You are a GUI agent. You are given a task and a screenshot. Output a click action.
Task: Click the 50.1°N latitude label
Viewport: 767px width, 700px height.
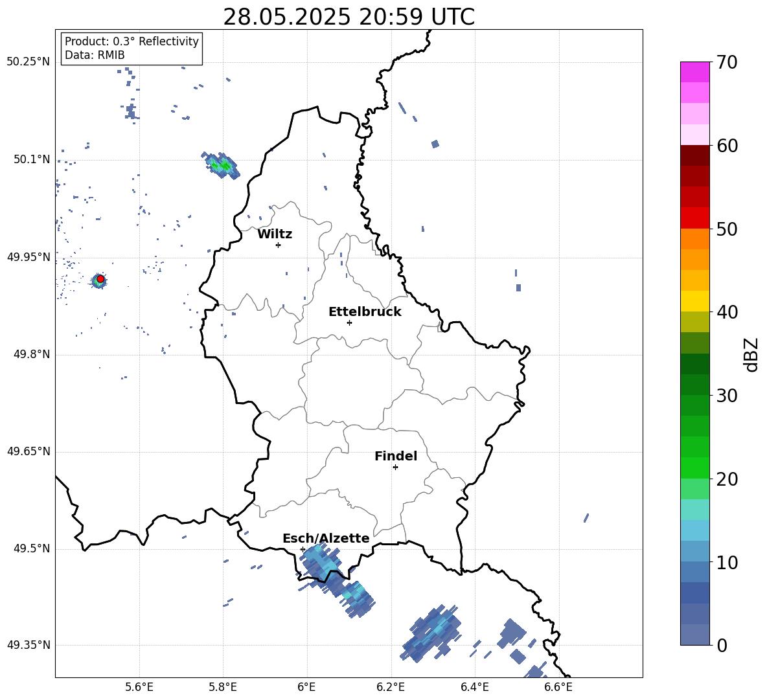pos(32,160)
